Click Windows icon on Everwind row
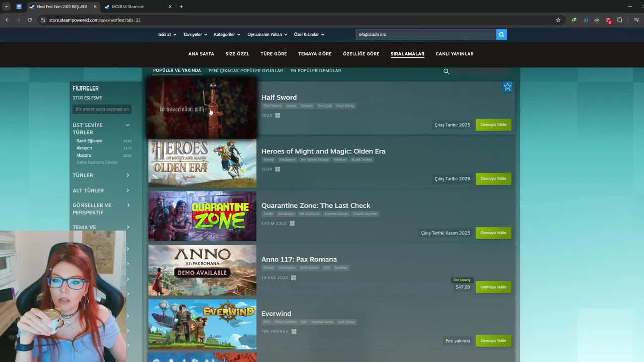644x362 pixels. coord(294,331)
